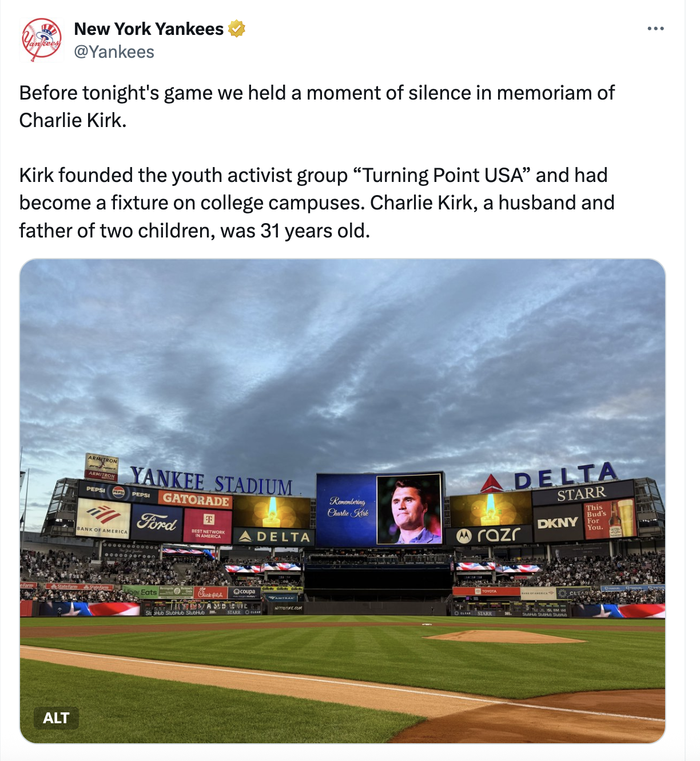
Task: Click the DKNY billboard in photo
Action: point(556,522)
